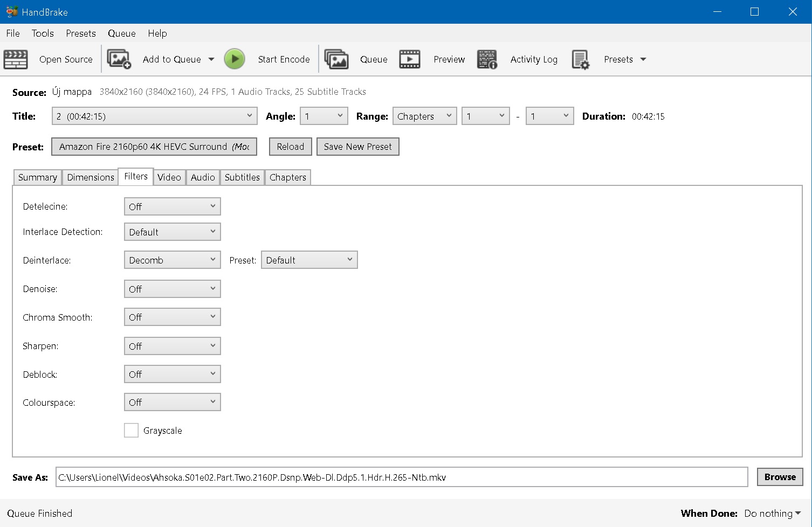Click the Preview label
Image resolution: width=812 pixels, height=527 pixels.
tap(449, 59)
